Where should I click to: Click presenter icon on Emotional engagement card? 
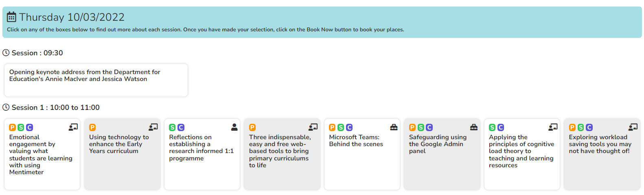coord(73,127)
